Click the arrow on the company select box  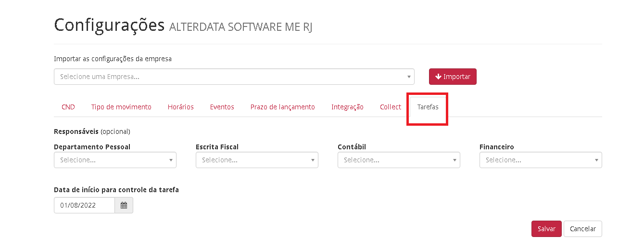coord(409,77)
